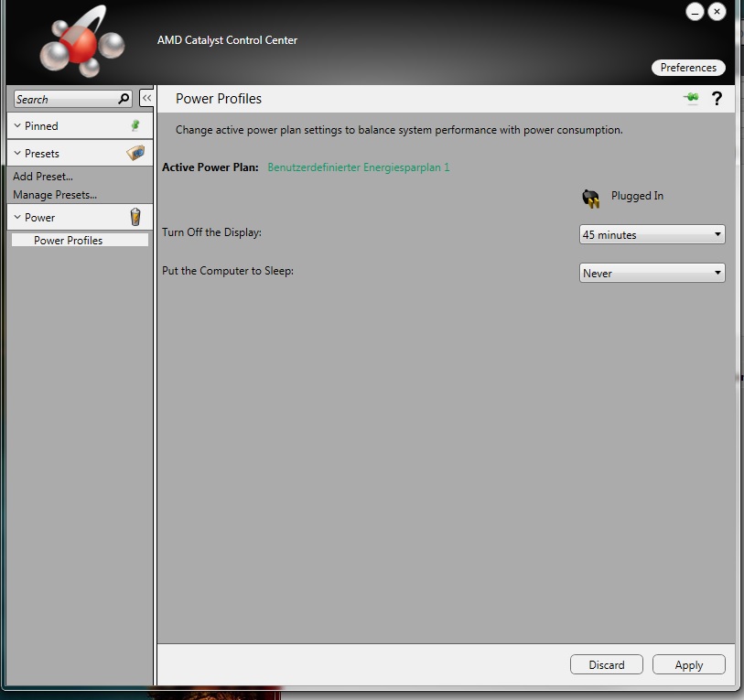Minimize the Catalyst Control Center window
Screen dimensions: 744x700
(695, 12)
